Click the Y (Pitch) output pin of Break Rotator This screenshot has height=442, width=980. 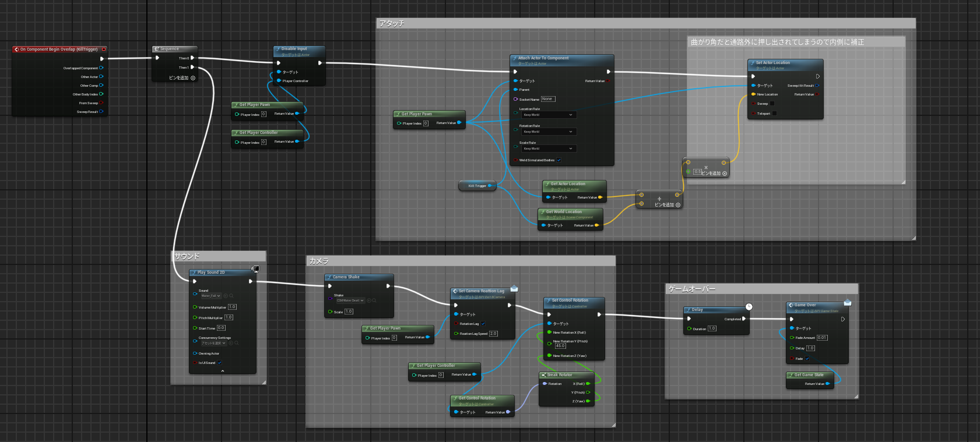[588, 393]
